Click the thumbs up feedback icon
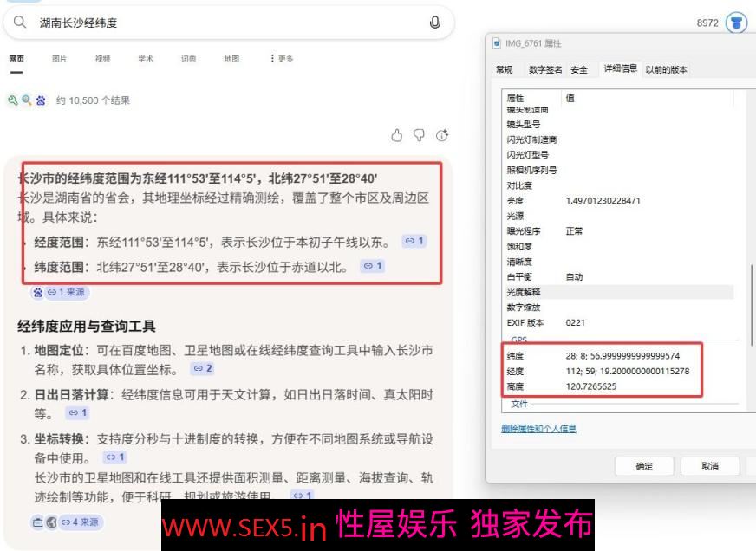756x551 pixels. [397, 135]
